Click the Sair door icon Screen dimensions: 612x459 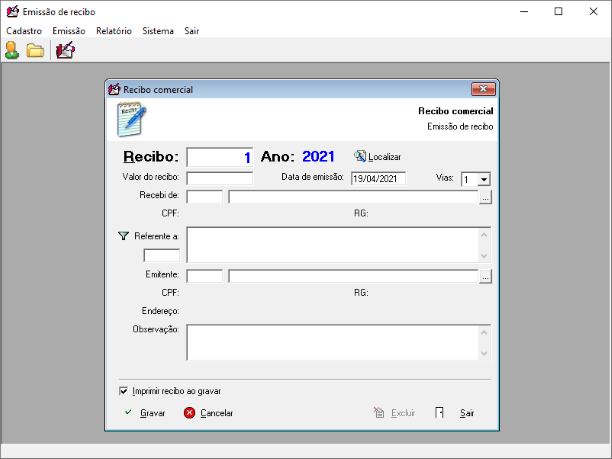pyautogui.click(x=439, y=413)
